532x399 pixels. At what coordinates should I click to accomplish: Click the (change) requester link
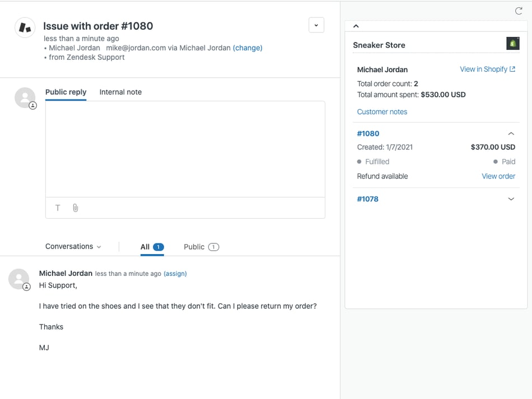pos(248,48)
